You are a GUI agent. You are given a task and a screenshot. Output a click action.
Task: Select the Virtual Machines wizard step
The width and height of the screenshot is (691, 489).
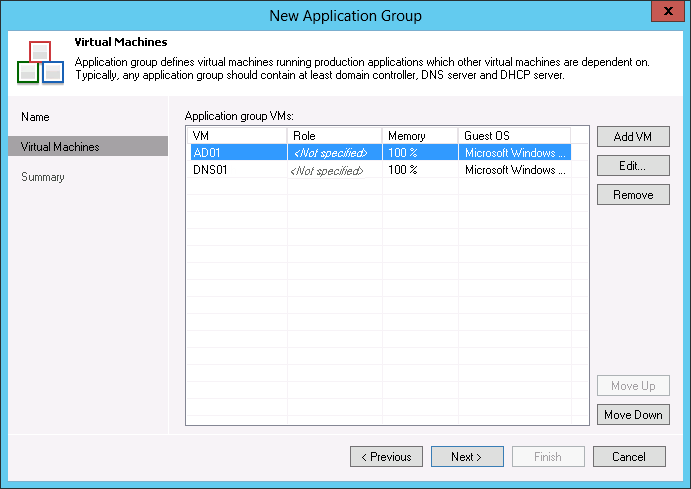[88, 146]
